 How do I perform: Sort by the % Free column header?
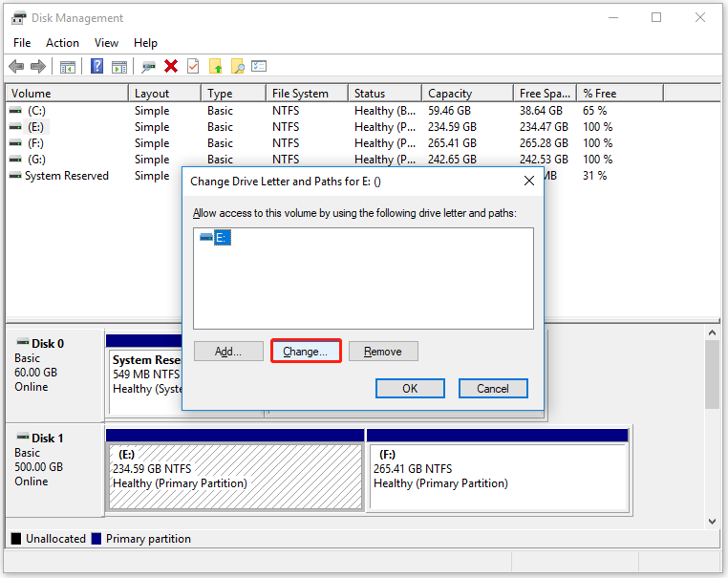tap(620, 94)
